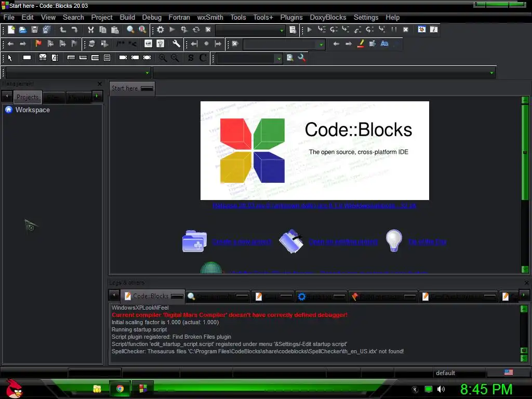
Task: Open the build target dropdown
Action: tap(282, 31)
